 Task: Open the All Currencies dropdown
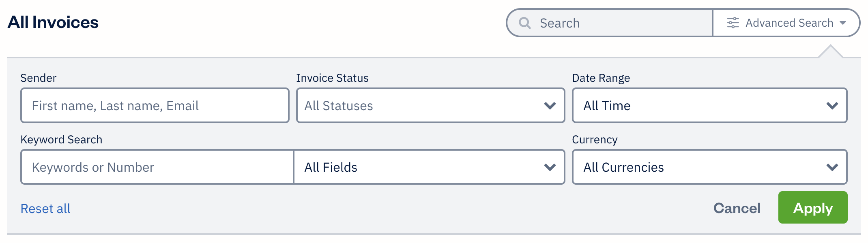click(x=710, y=167)
